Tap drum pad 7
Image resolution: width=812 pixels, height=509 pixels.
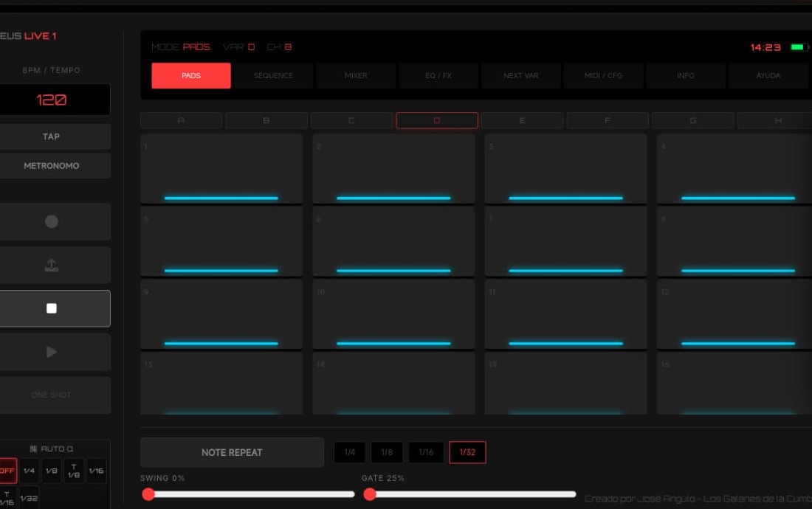click(565, 241)
